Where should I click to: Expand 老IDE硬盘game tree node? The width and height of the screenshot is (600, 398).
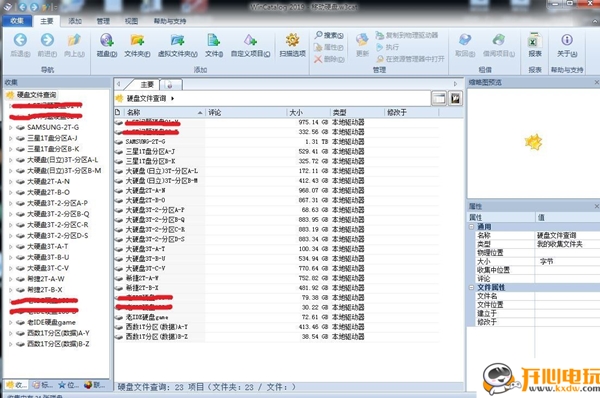tap(11, 322)
